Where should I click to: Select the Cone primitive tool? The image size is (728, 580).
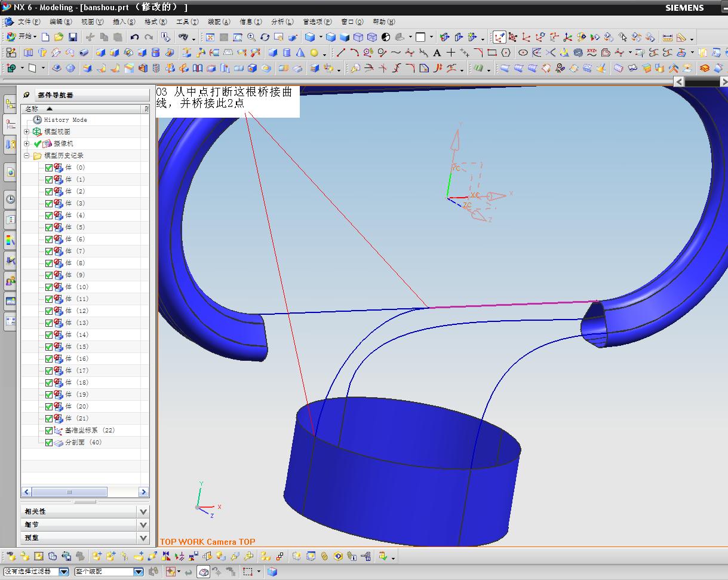[300, 53]
